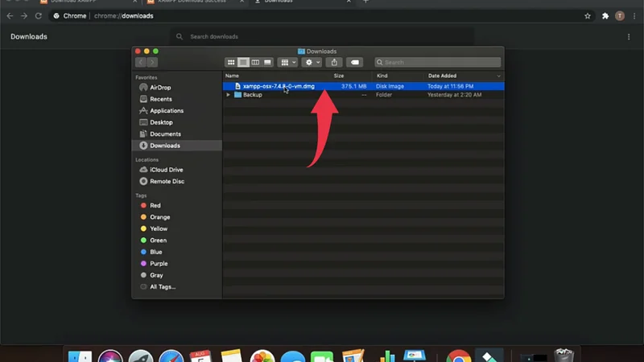This screenshot has height=362, width=644.
Task: Open the group-by arrange dropdown
Action: [287, 62]
